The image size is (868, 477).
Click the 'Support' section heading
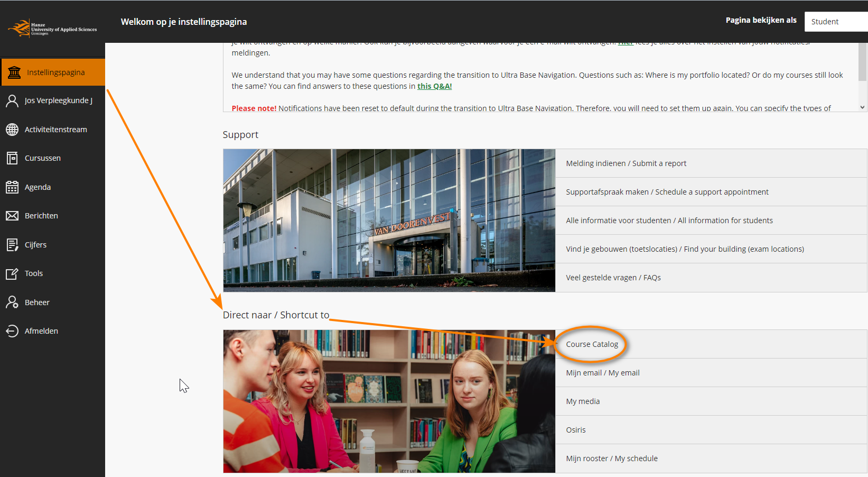click(x=240, y=135)
